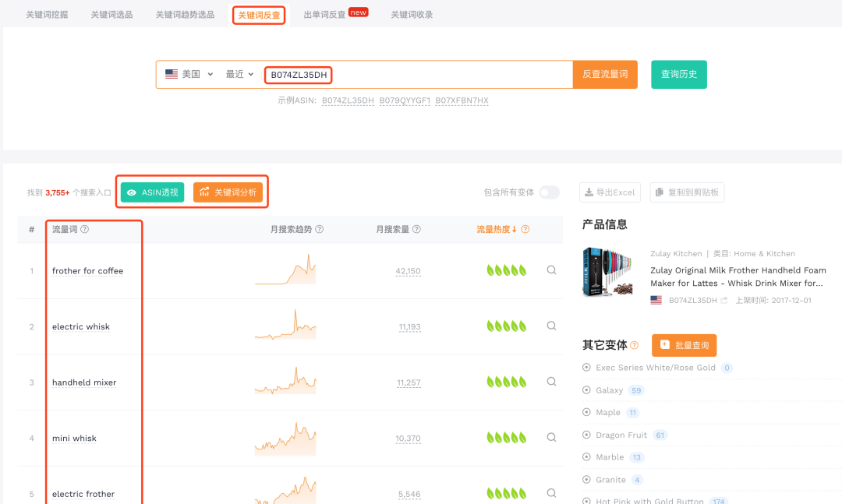Click the 反查流量词 search button
842x504 pixels.
[x=605, y=73]
